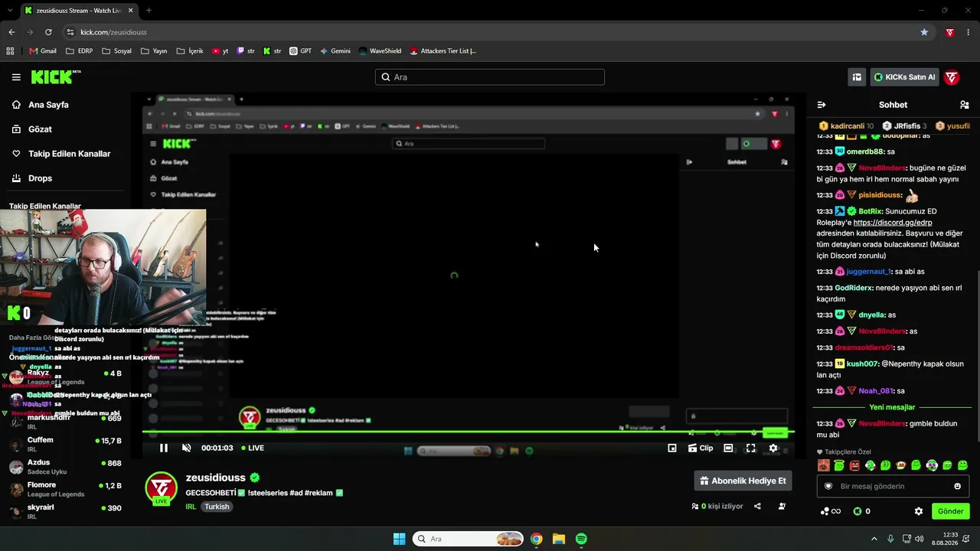Click the follow channel person icon
This screenshot has height=551, width=980.
point(782,507)
